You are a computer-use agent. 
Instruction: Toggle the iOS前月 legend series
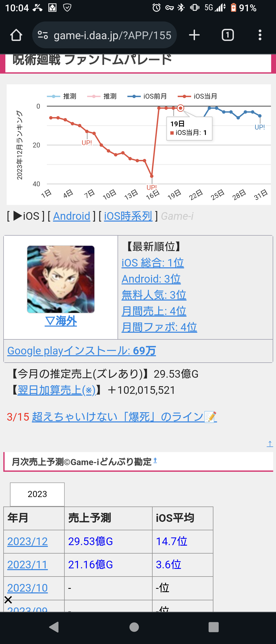tap(147, 96)
